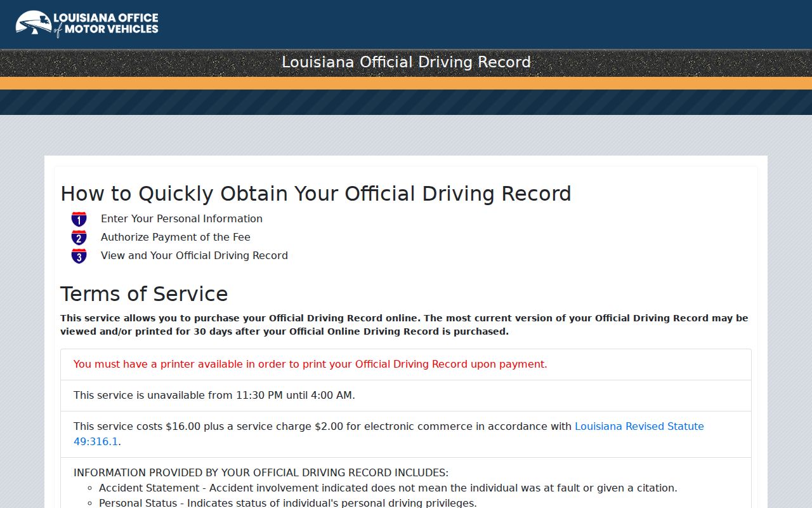Click the bold service description paragraph
812x508 pixels.
[404, 324]
